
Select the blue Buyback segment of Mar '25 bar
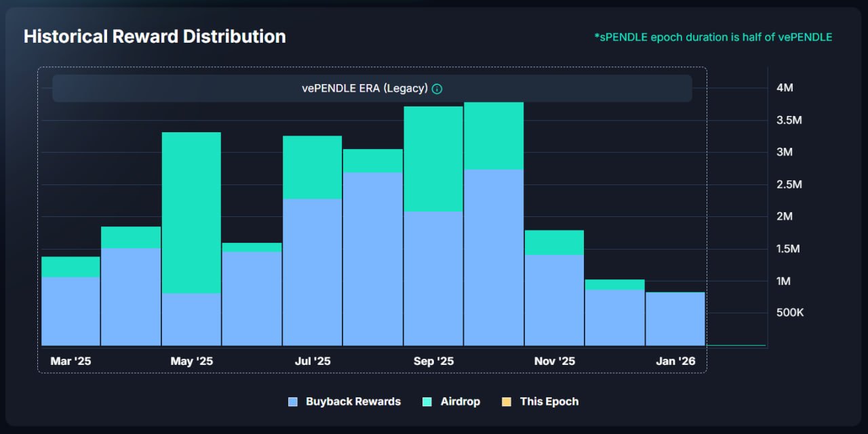click(71, 311)
